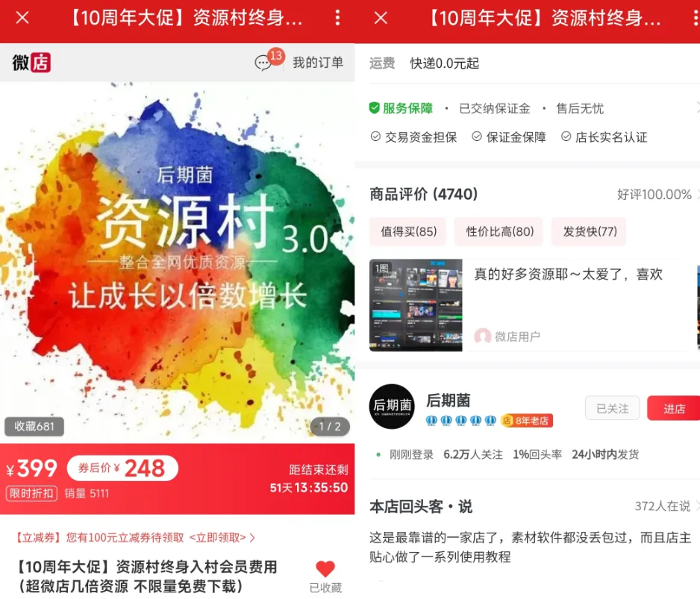This screenshot has height=599, width=700.
Task: Click the 券后价 ¥248 price badge
Action: pyautogui.click(x=122, y=468)
